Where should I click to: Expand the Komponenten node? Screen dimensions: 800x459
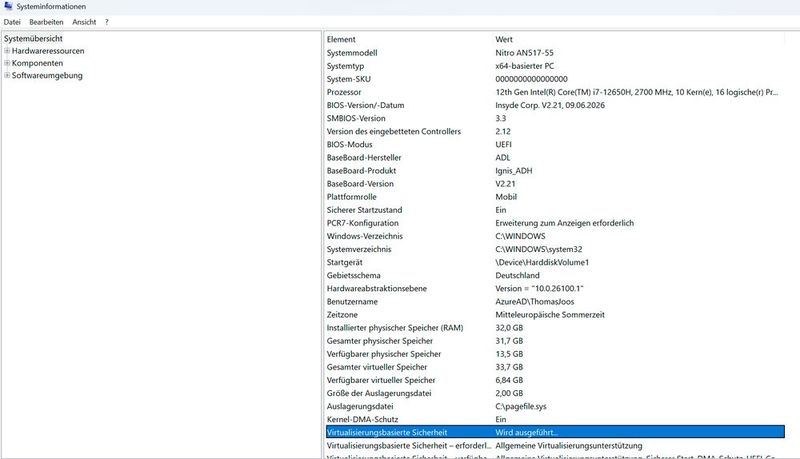point(7,63)
